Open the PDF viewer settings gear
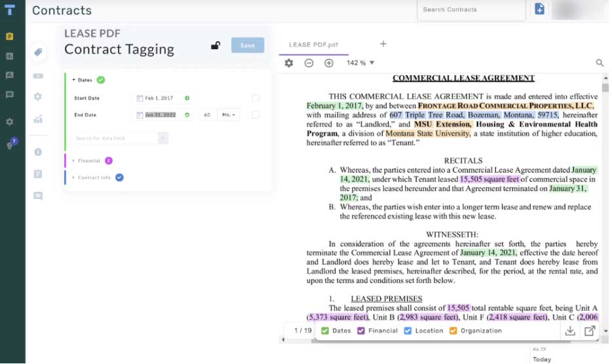The height and width of the screenshot is (364, 612). 289,63
